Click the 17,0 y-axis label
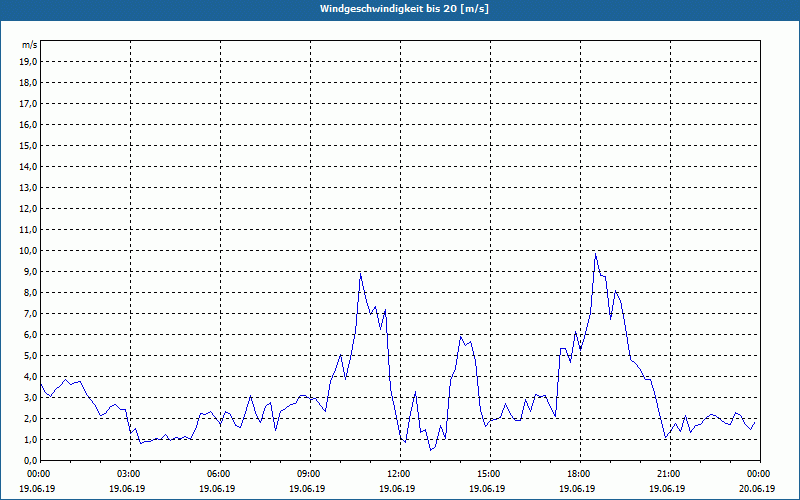Image resolution: width=800 pixels, height=500 pixels. pos(28,104)
